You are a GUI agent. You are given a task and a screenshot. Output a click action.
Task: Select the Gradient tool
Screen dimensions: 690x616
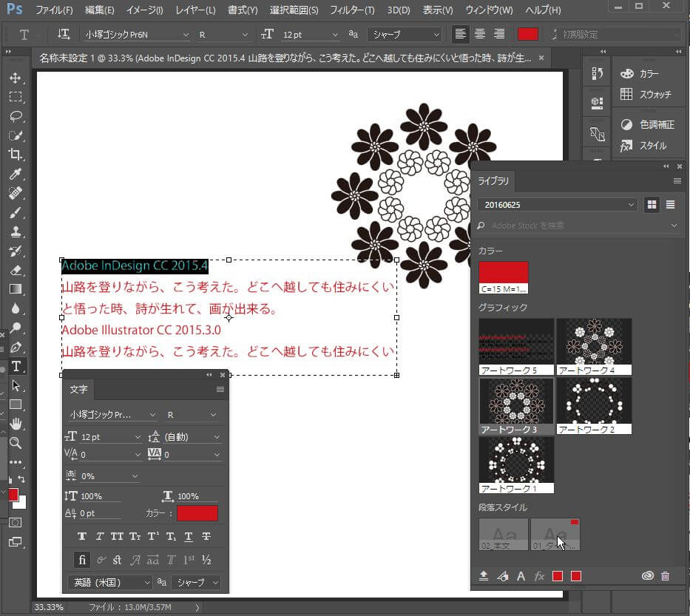click(16, 289)
